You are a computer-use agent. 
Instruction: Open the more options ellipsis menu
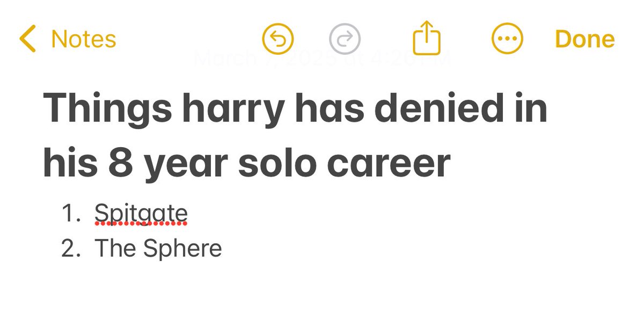pos(507,39)
